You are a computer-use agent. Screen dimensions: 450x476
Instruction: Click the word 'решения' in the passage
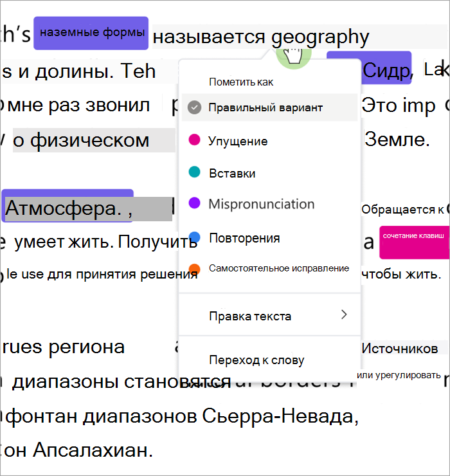pos(168,275)
